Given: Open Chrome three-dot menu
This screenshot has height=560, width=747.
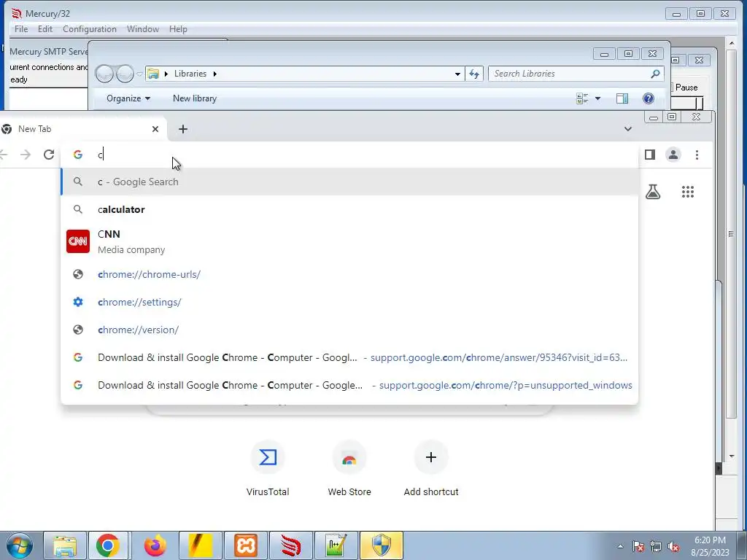Looking at the screenshot, I should tap(697, 155).
